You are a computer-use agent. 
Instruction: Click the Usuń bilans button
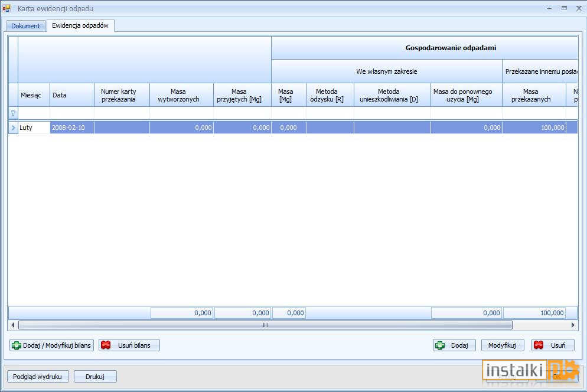coord(129,345)
